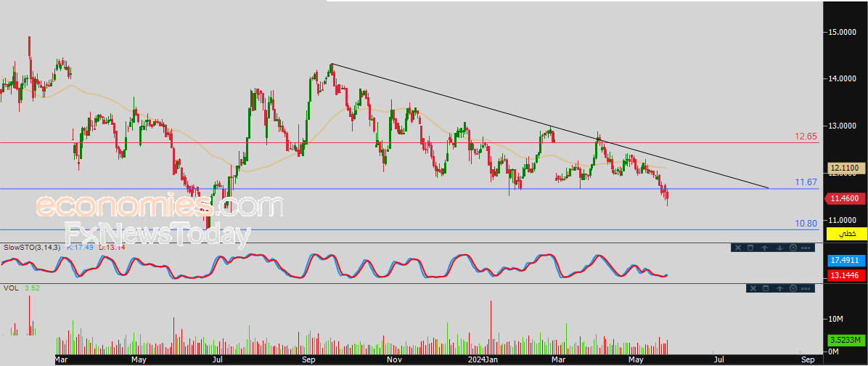Viewport: 868px width, 366px height.
Task: Select the red 12.65 horizontal line
Action: pos(409,143)
